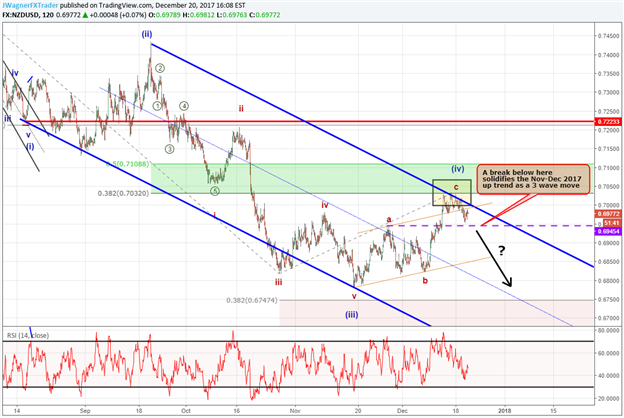Click the 2018 label on time axis

click(505, 410)
